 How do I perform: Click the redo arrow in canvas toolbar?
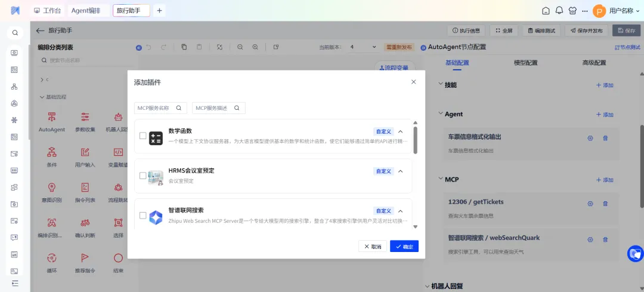click(x=163, y=47)
